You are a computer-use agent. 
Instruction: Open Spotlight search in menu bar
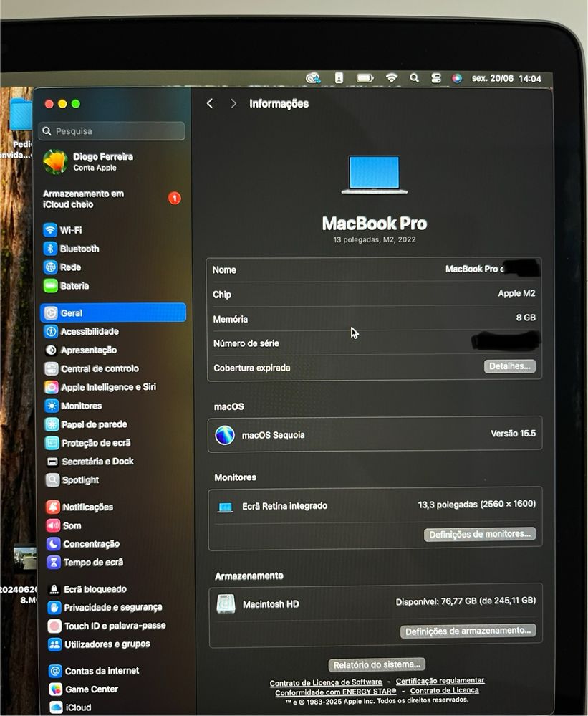point(414,77)
